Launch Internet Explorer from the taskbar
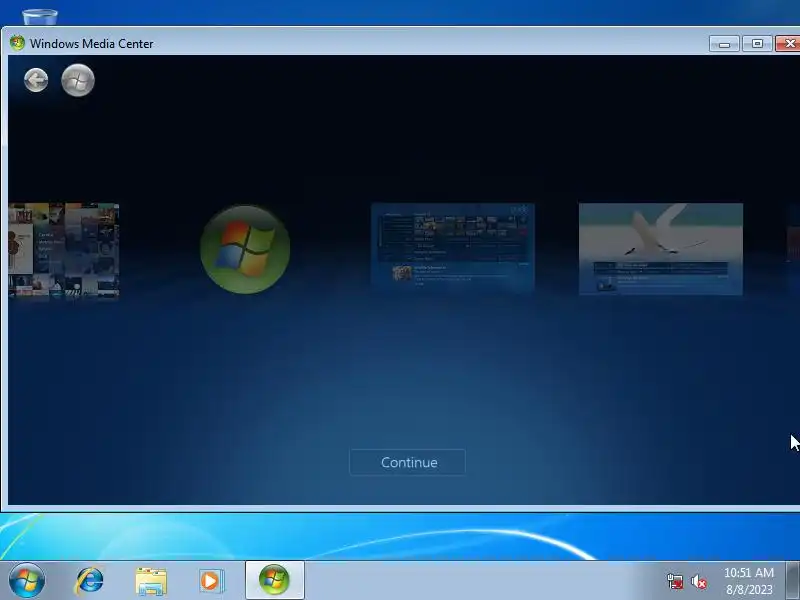 coord(89,581)
